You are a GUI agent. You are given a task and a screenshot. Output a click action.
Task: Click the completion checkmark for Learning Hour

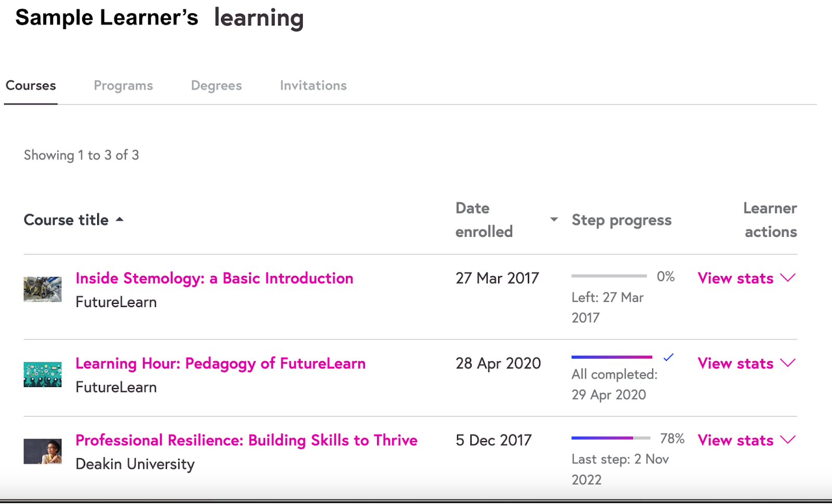click(x=669, y=357)
